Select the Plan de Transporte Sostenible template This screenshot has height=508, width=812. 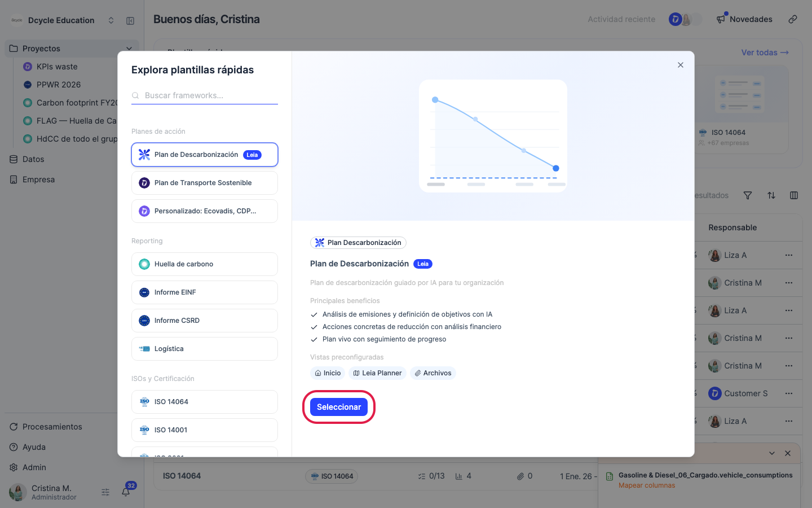coord(205,183)
